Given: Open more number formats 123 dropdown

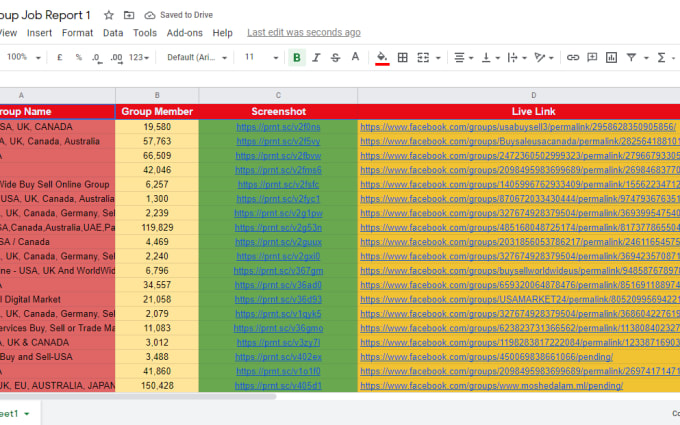Looking at the screenshot, I should [x=139, y=57].
